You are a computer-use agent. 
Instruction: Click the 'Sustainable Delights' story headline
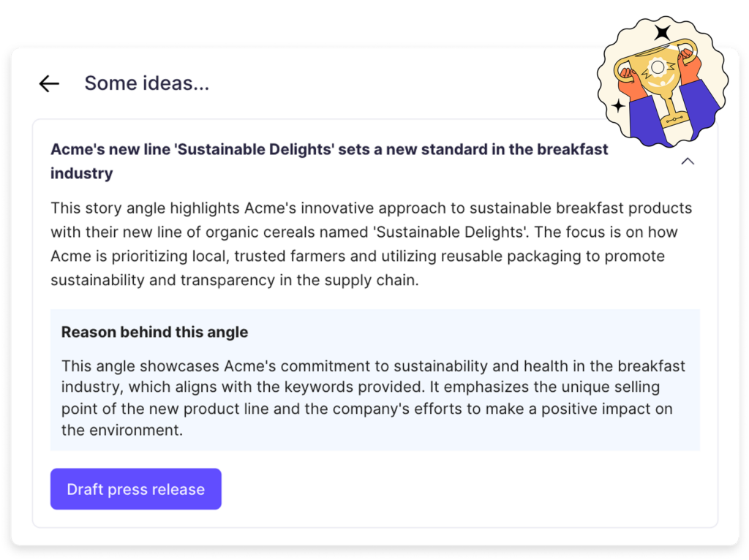(329, 161)
